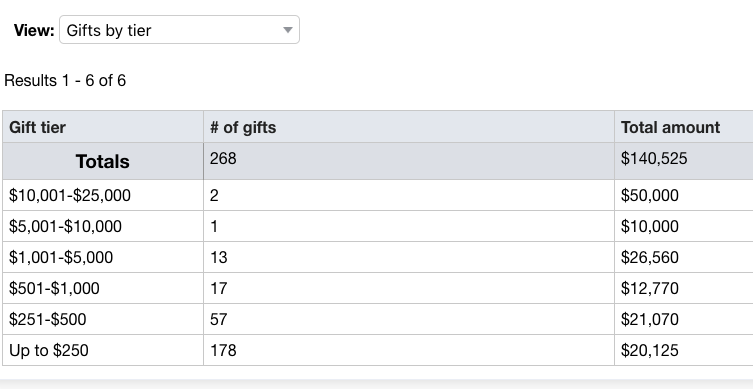Select the $501-$1,000 tier row
Viewport: 753px width, 389px height.
coord(377,288)
